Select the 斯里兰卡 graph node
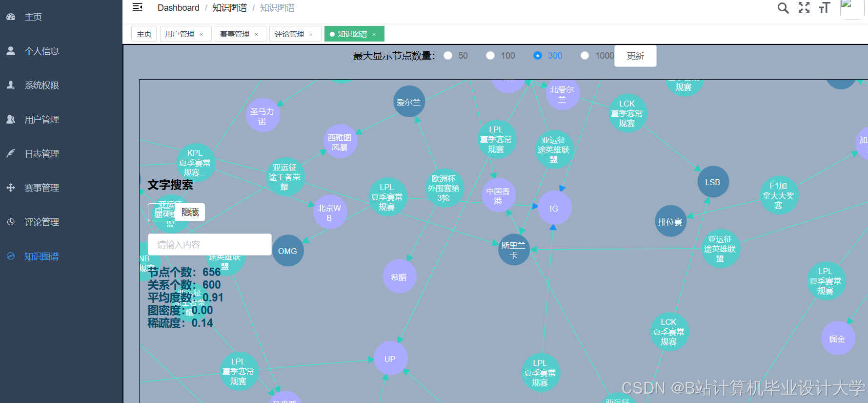This screenshot has height=403, width=868. point(514,250)
